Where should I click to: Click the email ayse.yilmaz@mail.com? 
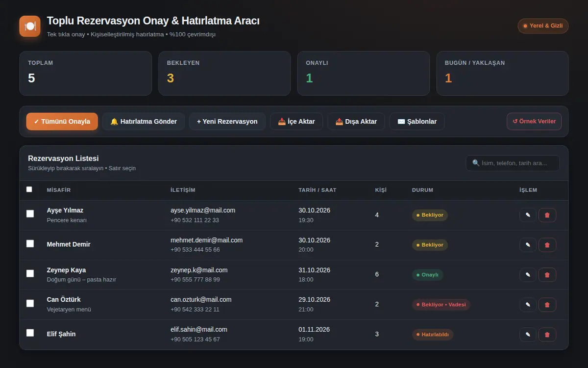point(203,210)
